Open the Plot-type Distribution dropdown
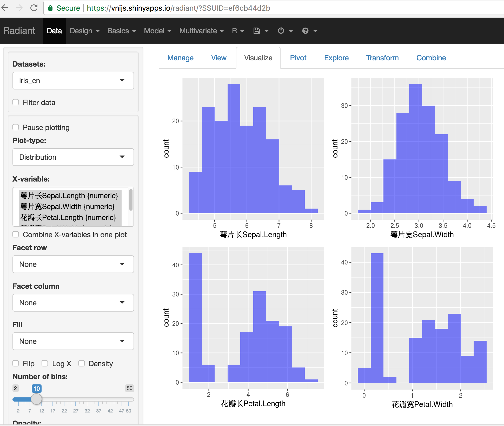 pyautogui.click(x=73, y=157)
